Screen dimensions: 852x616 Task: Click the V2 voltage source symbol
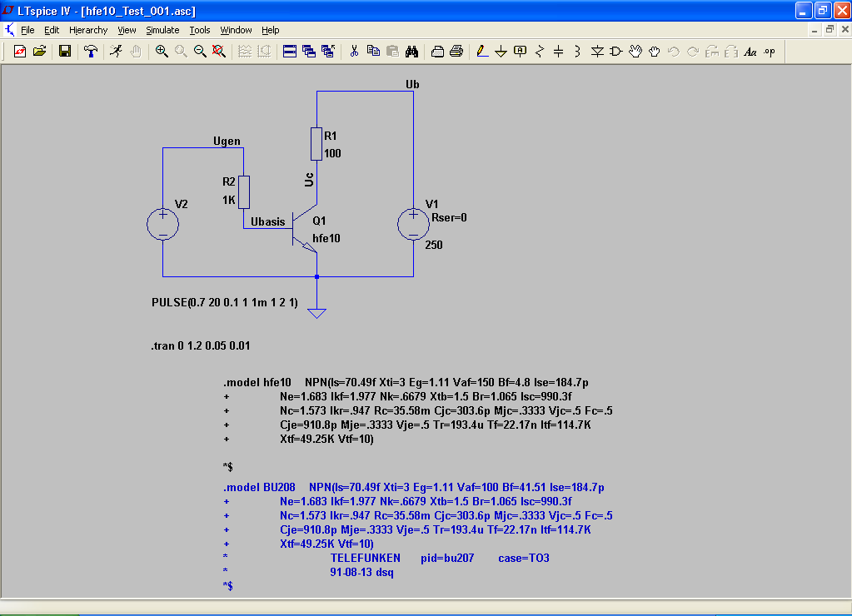[162, 224]
